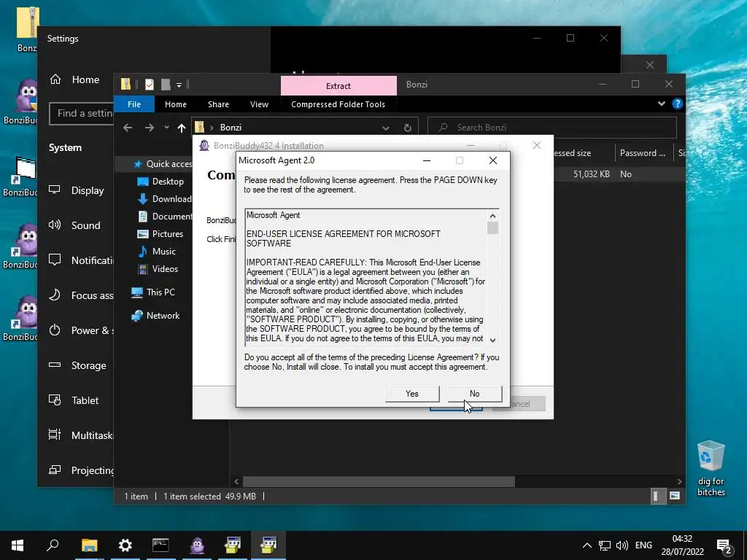Open the Compressed Folder Tools tab
Screen dimensions: 747x560
[x=338, y=104]
